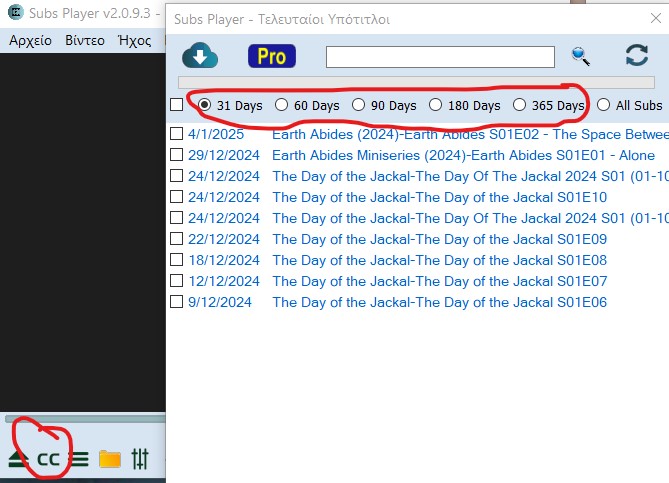
Task: Open the playlist lines icon
Action: [79, 460]
